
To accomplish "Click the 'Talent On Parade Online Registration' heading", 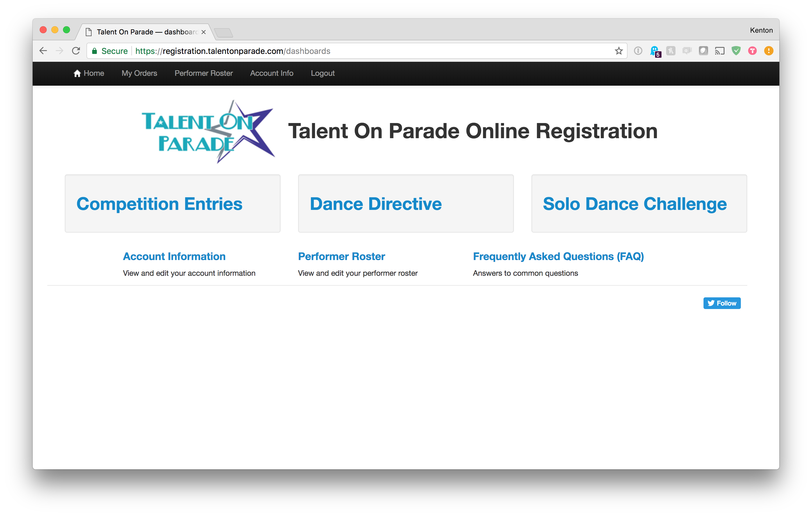I will pyautogui.click(x=473, y=131).
